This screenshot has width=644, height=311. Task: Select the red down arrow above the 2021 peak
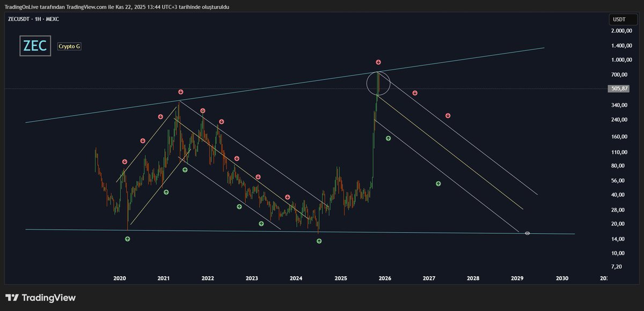tap(181, 92)
